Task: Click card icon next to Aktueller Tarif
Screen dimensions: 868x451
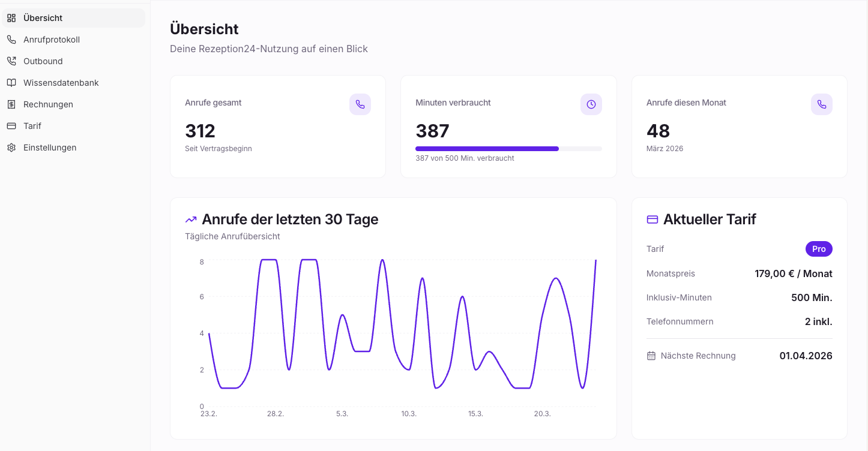Action: (x=653, y=220)
